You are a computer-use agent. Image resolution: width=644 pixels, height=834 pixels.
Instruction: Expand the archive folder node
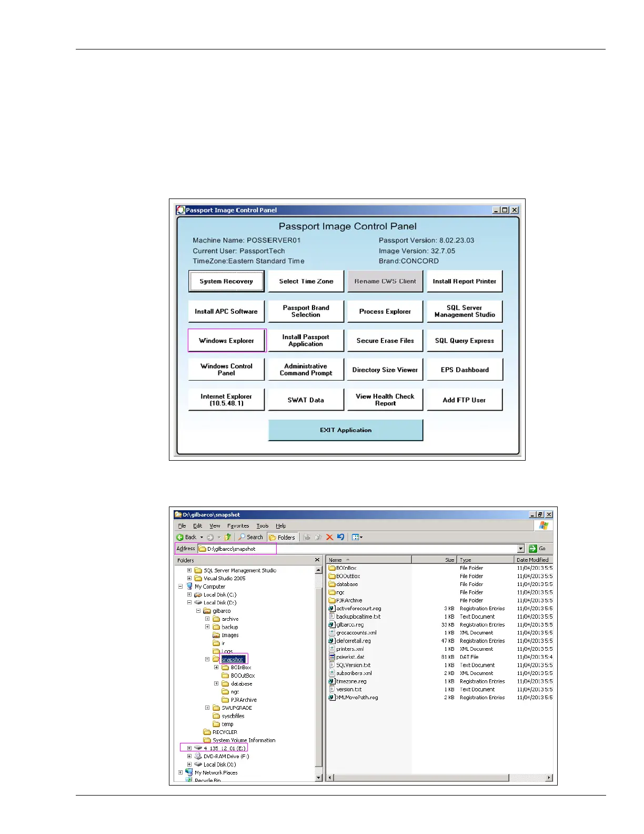pos(207,619)
